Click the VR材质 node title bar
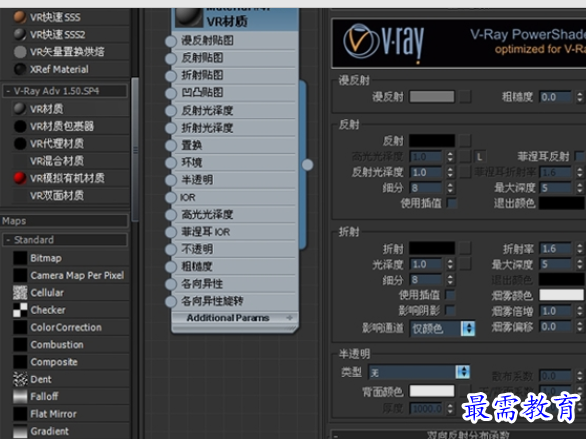 235,18
